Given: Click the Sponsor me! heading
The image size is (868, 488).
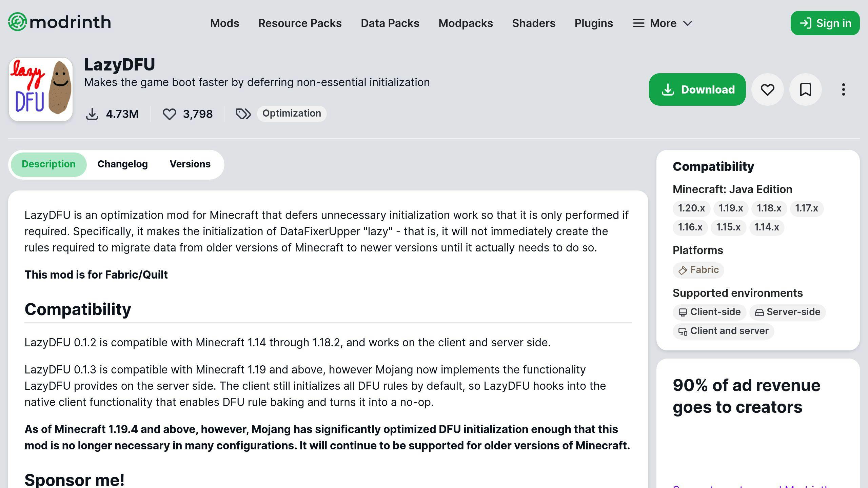Looking at the screenshot, I should [74, 480].
